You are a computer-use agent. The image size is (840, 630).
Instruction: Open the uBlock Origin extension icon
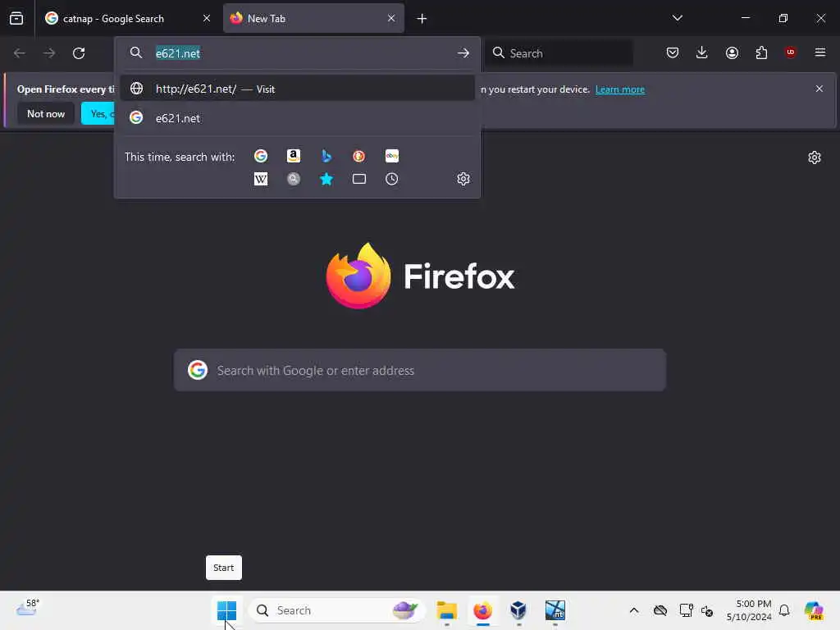click(x=790, y=52)
